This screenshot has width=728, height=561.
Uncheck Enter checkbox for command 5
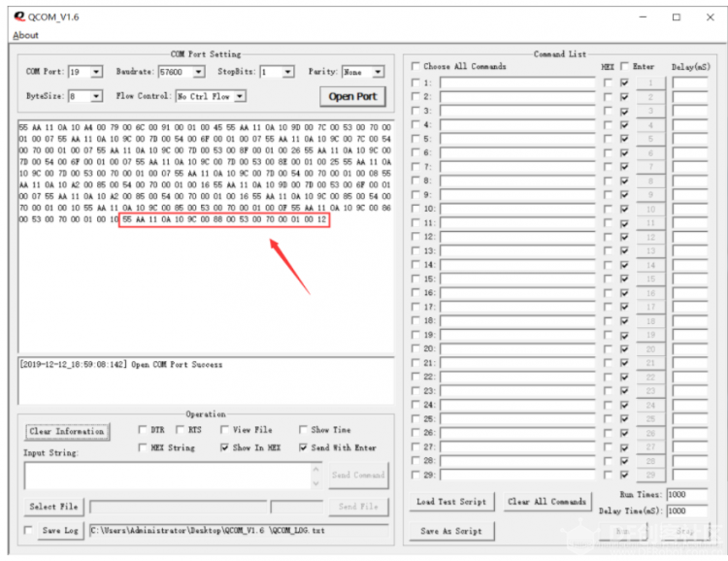[x=624, y=139]
